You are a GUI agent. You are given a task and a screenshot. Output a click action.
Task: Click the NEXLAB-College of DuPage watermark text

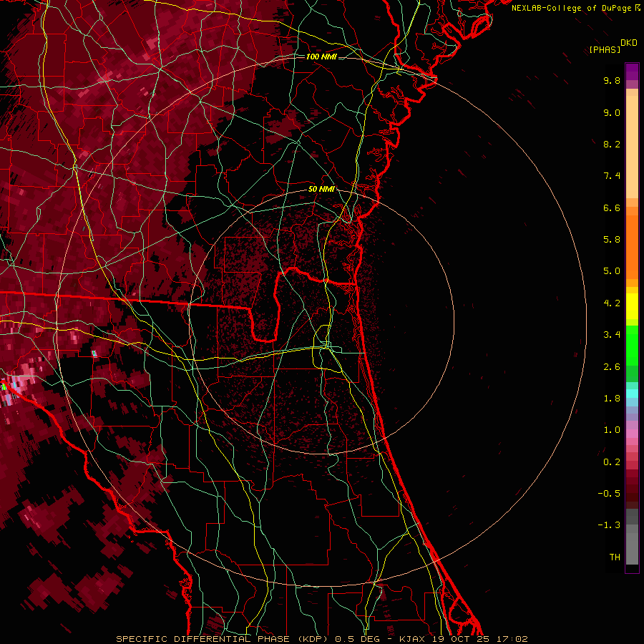(571, 8)
